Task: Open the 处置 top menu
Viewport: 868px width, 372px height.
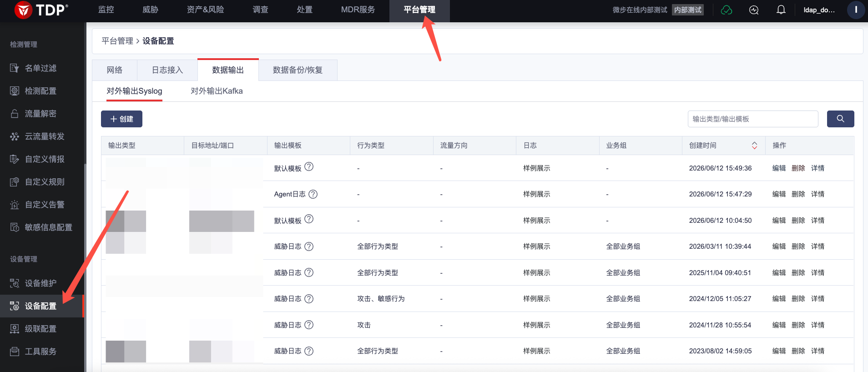Action: [304, 10]
